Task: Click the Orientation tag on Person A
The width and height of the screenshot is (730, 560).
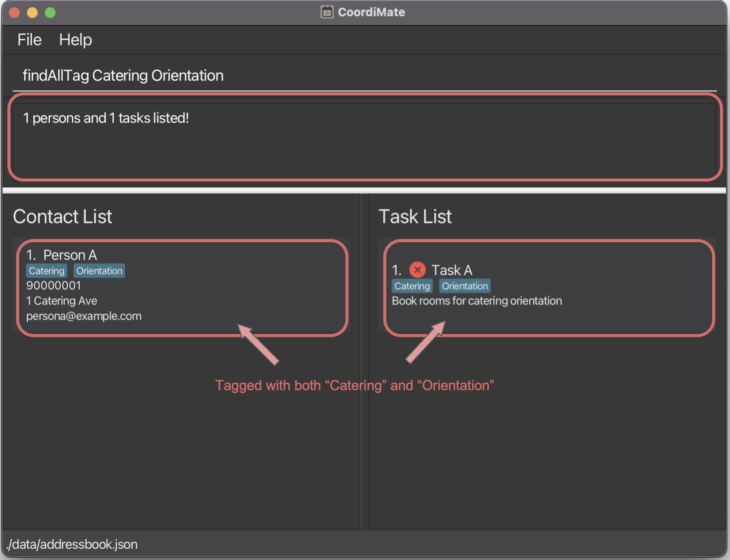Action: pyautogui.click(x=99, y=271)
